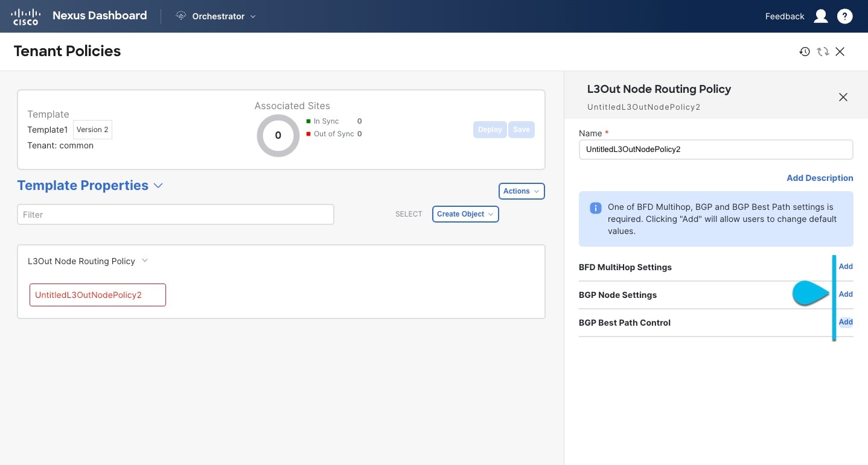Open the Actions menu
Screen dimensions: 868x465
click(x=522, y=191)
